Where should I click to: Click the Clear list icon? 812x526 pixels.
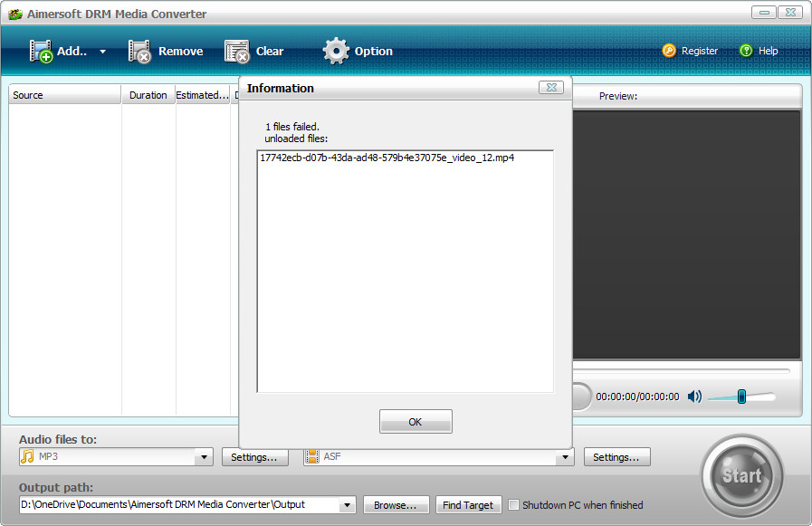click(x=236, y=52)
